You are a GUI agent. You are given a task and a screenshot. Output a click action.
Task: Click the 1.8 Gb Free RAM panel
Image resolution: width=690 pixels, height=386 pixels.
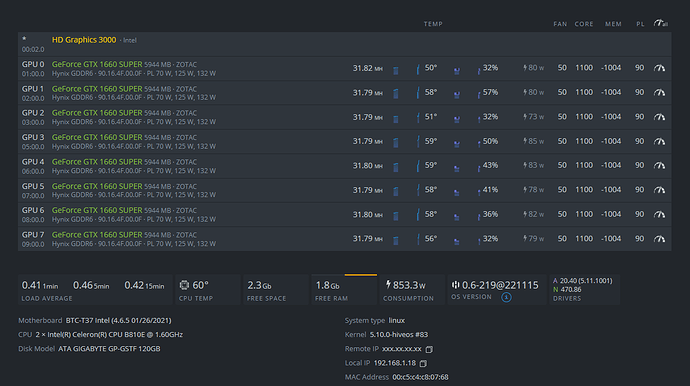click(344, 290)
